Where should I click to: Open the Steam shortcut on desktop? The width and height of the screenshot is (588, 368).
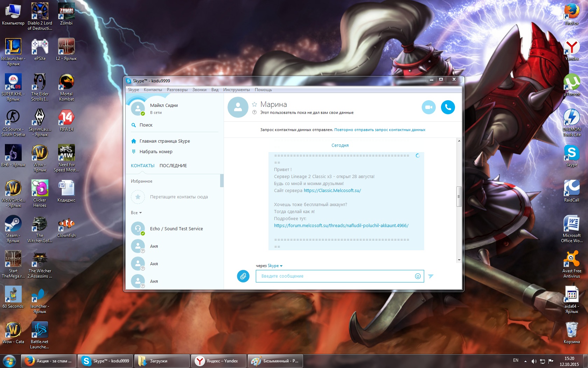[x=13, y=229]
